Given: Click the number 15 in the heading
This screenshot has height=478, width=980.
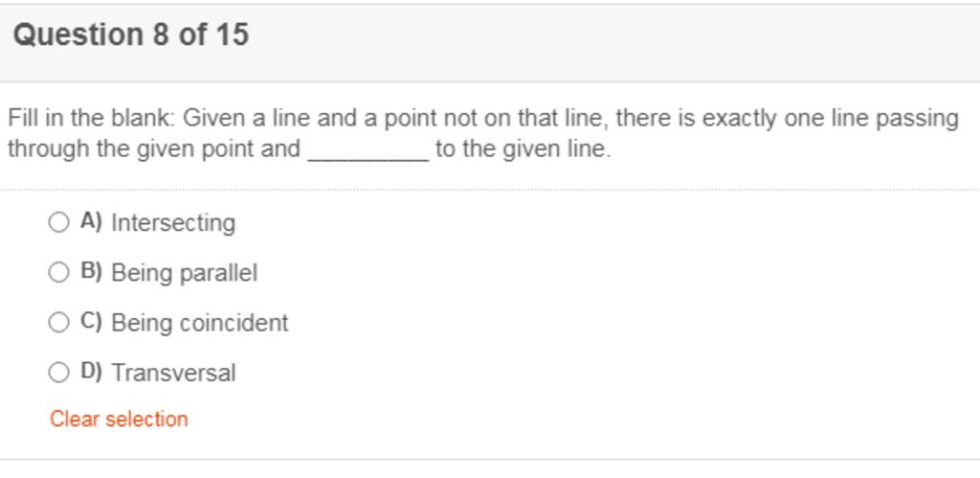Looking at the screenshot, I should [232, 35].
